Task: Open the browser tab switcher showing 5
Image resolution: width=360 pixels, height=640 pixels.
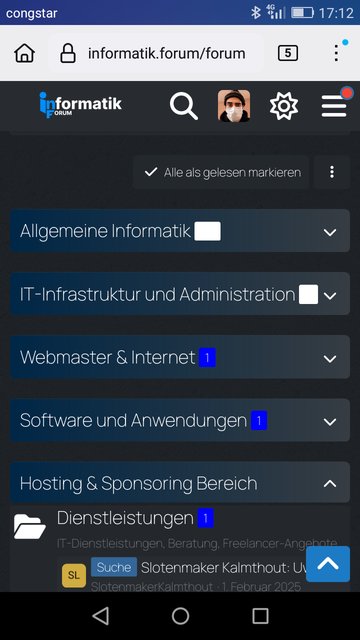Action: point(288,53)
